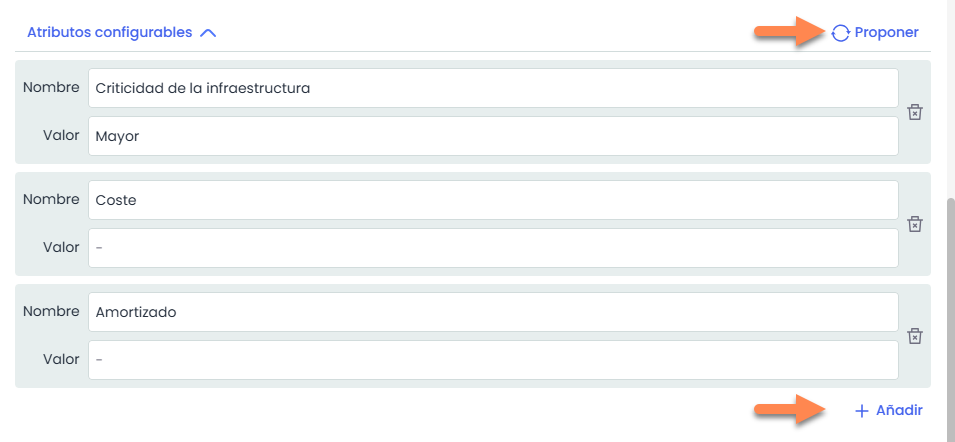Select the name field containing Coste
The image size is (955, 442).
[x=493, y=200]
